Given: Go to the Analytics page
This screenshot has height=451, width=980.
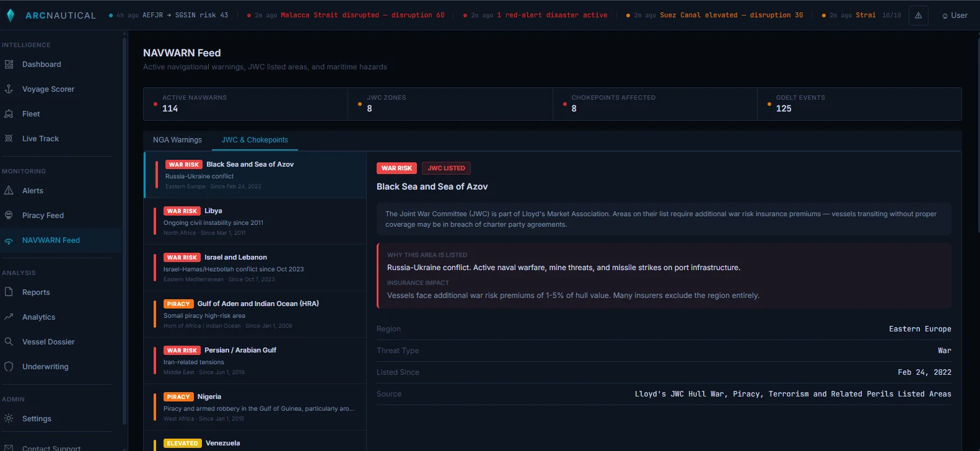Looking at the screenshot, I should [x=38, y=317].
